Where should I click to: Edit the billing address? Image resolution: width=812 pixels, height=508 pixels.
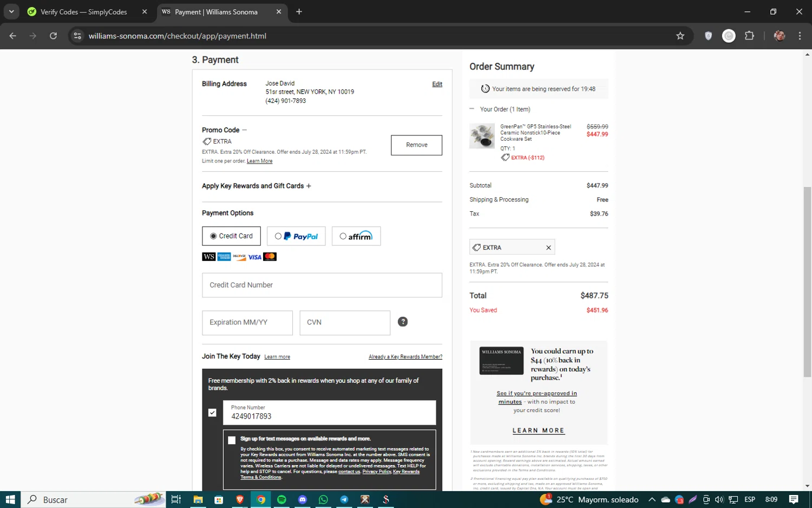click(437, 84)
